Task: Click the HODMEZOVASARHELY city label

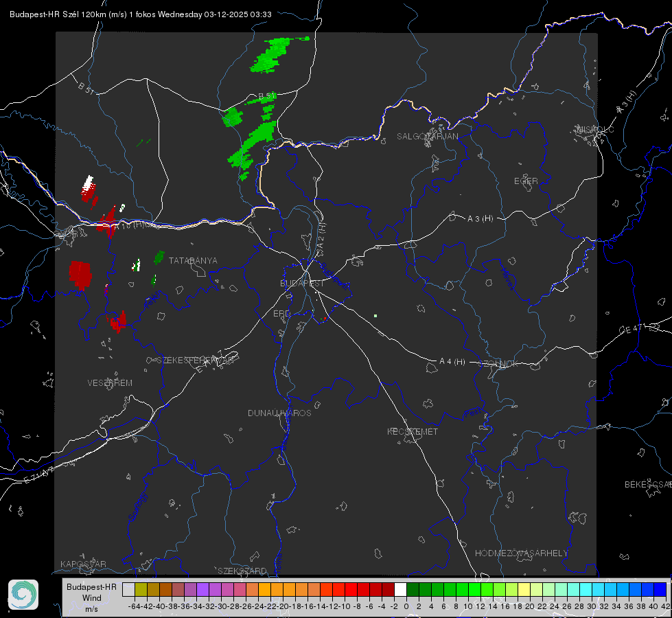Action: pos(521,553)
